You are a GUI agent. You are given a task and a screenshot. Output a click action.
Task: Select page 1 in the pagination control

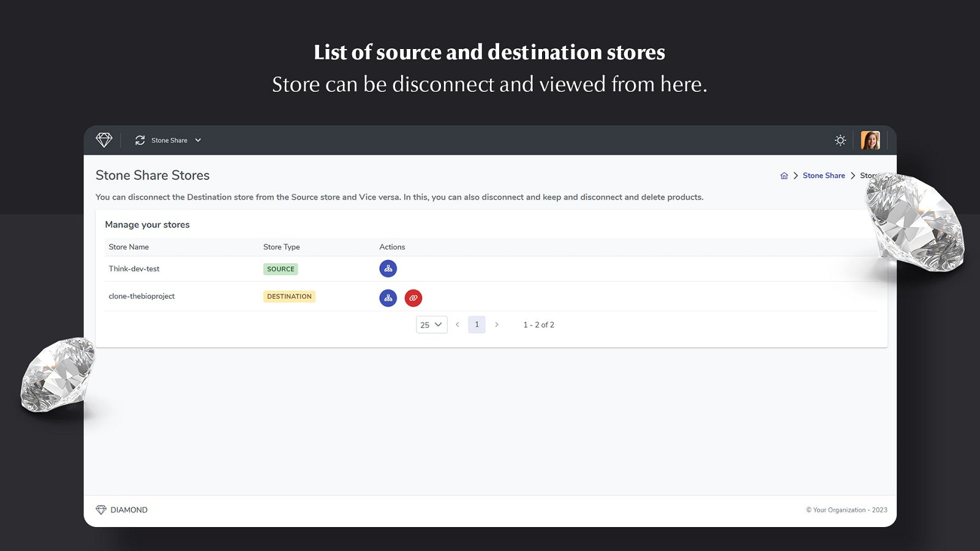pos(477,324)
